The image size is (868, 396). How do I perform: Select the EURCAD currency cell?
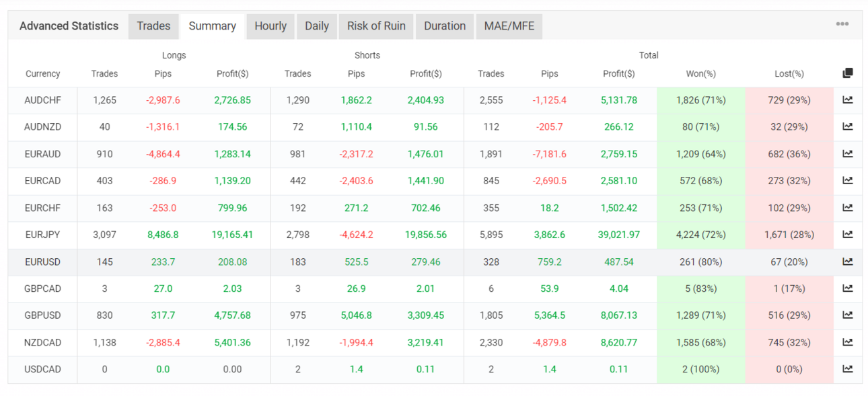[42, 181]
